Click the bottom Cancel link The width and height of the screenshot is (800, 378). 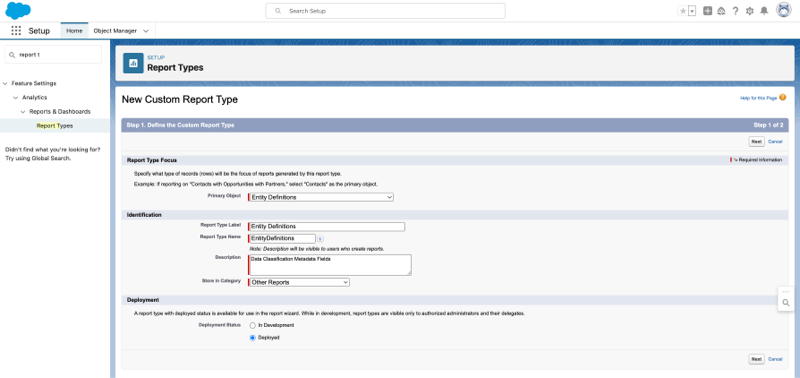(x=775, y=359)
